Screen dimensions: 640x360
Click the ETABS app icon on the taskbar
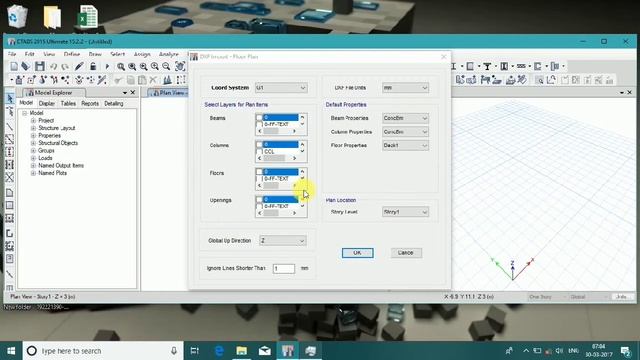click(287, 351)
